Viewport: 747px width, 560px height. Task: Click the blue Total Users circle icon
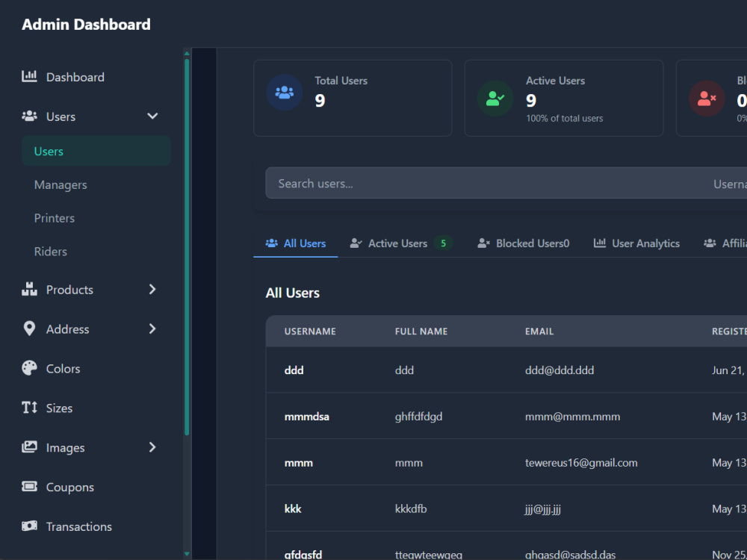(285, 93)
